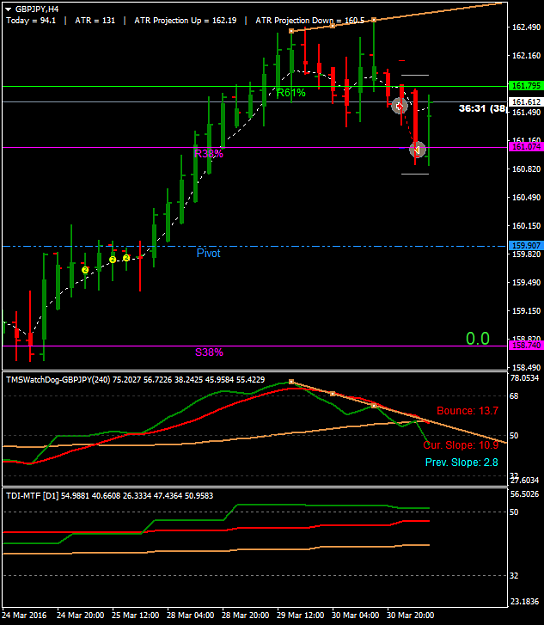Select the red arrow marker in upper gray circle

(x=399, y=106)
